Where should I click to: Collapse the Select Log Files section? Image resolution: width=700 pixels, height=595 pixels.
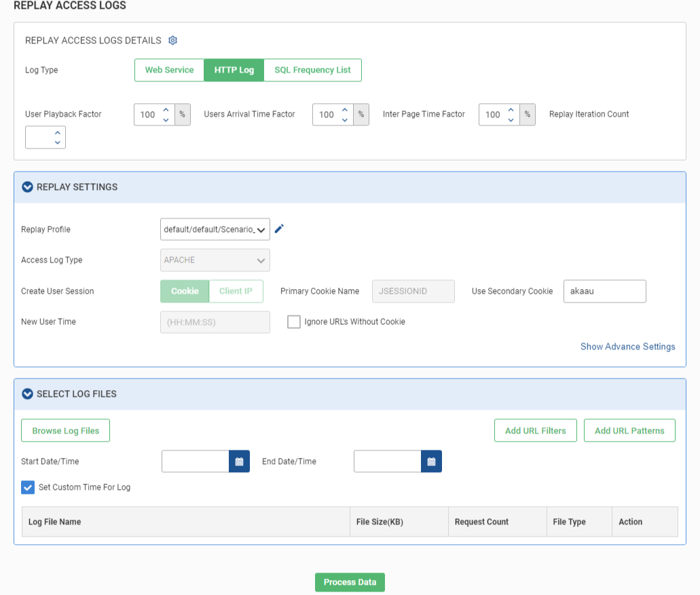(28, 394)
